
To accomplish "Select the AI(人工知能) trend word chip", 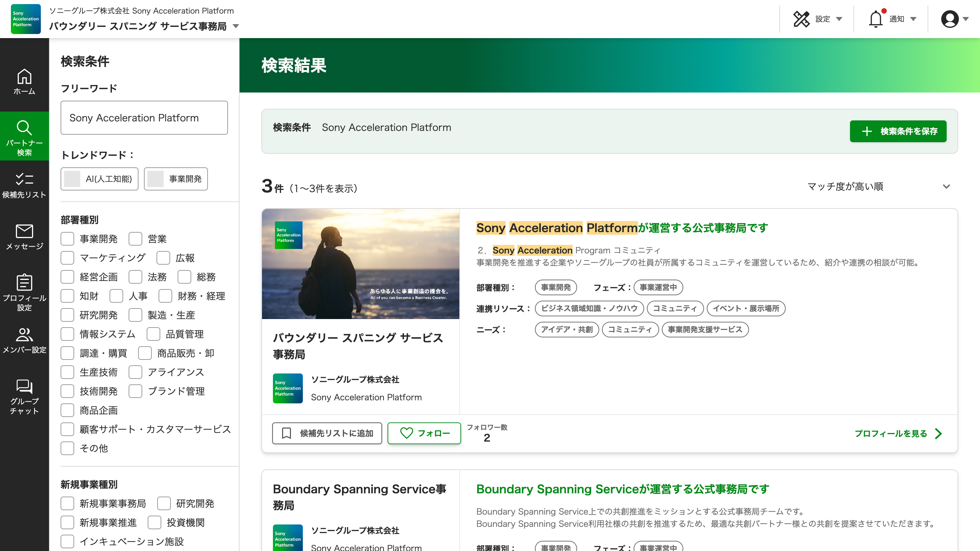I will (99, 179).
